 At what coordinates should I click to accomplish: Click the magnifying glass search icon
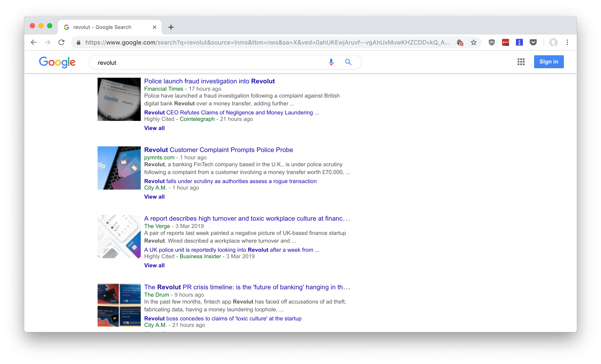pyautogui.click(x=348, y=62)
